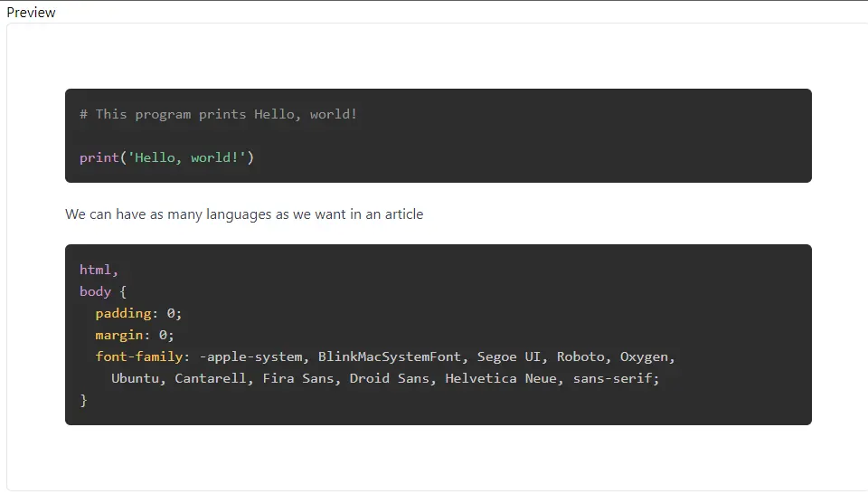
Task: Click the margin property name
Action: pyautogui.click(x=119, y=335)
